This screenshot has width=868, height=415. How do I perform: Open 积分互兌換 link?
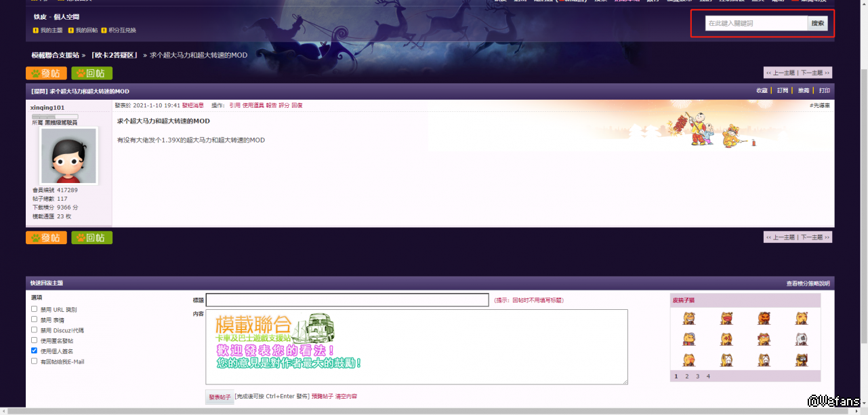click(x=122, y=31)
